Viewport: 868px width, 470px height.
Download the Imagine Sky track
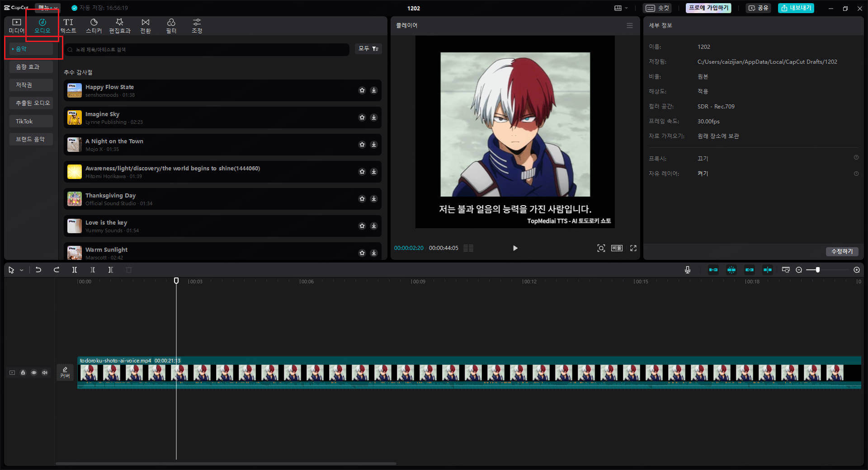click(374, 117)
